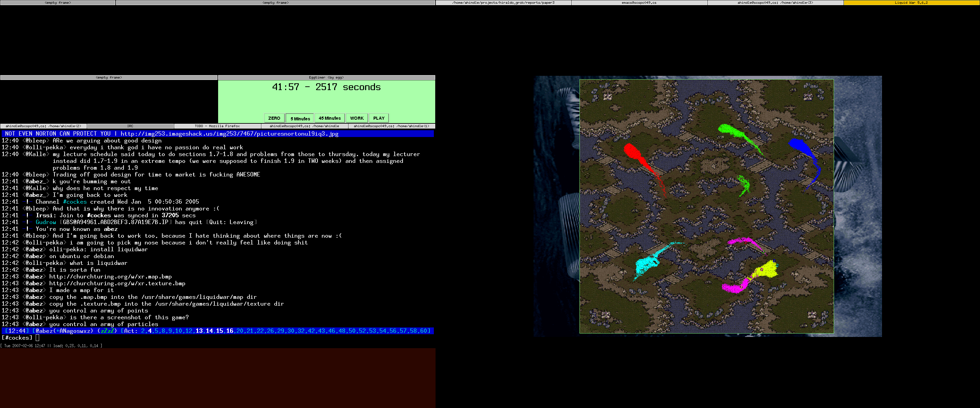Image resolution: width=980 pixels, height=408 pixels.
Task: Click the 41:57 - 2517 seconds timer display
Action: tap(326, 87)
